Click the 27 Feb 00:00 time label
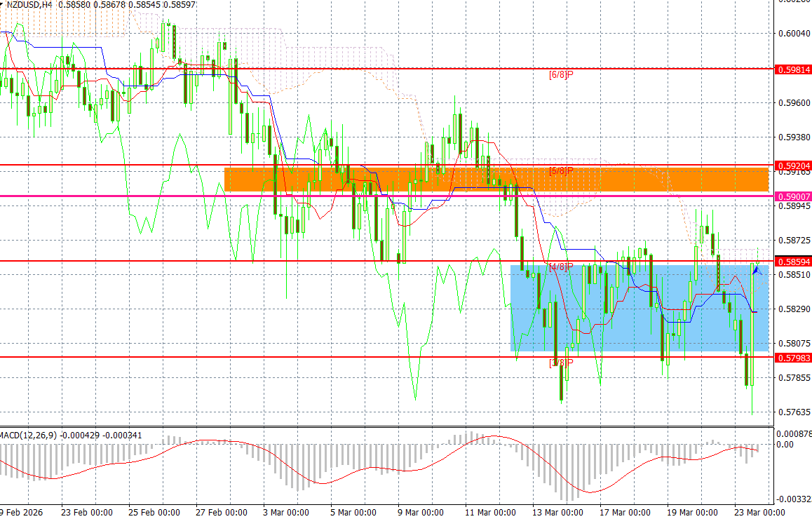 click(222, 512)
